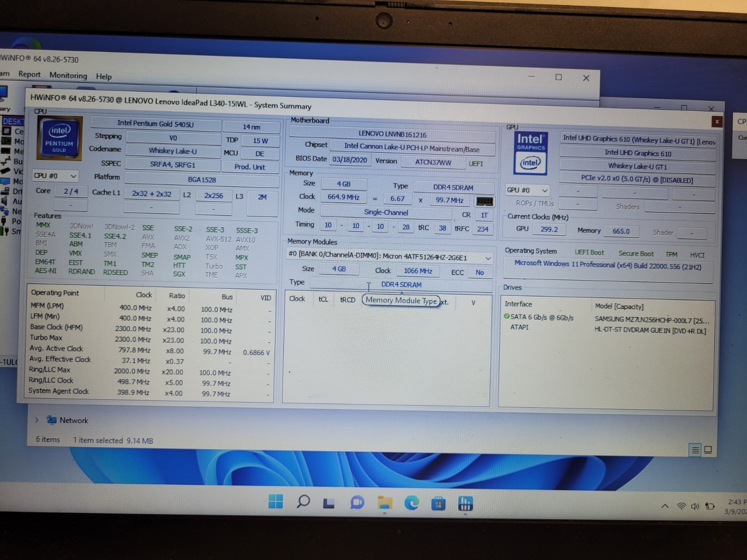Expand the Network node in Explorer
This screenshot has height=560, width=747.
pos(37,420)
